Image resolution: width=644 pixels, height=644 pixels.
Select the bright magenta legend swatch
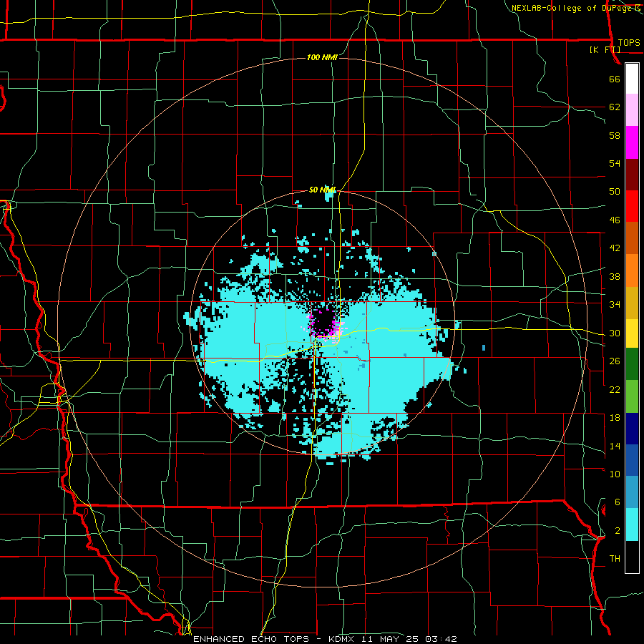[x=632, y=142]
